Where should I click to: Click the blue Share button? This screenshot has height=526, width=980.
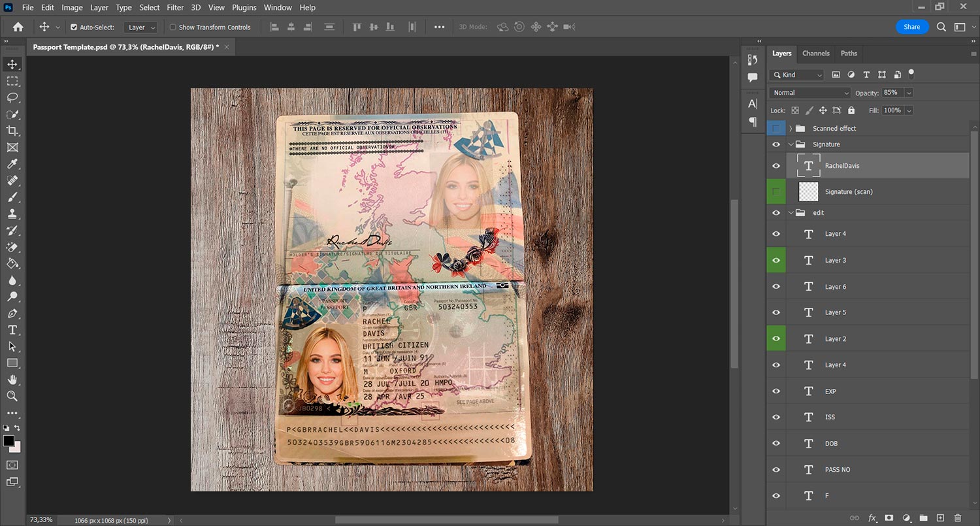pyautogui.click(x=911, y=27)
